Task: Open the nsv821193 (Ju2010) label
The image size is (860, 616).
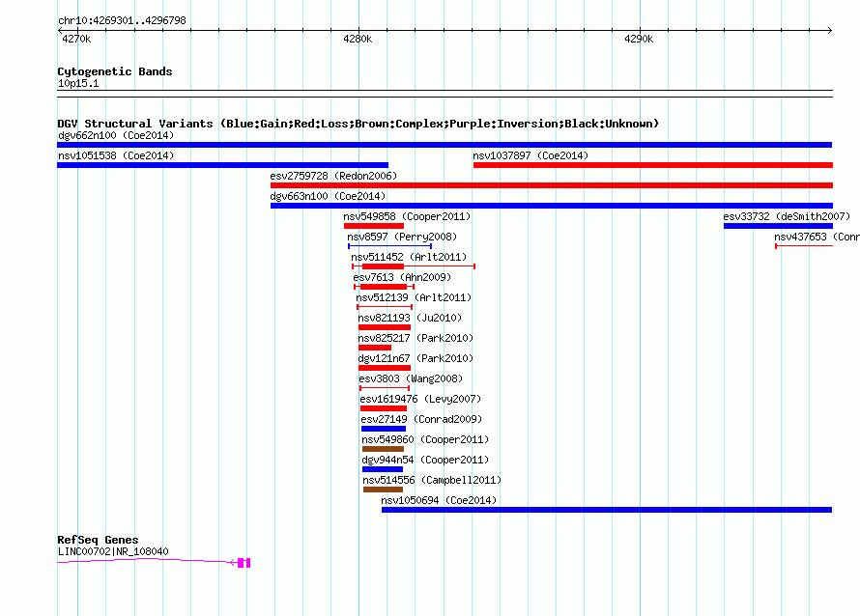Action: pos(410,318)
